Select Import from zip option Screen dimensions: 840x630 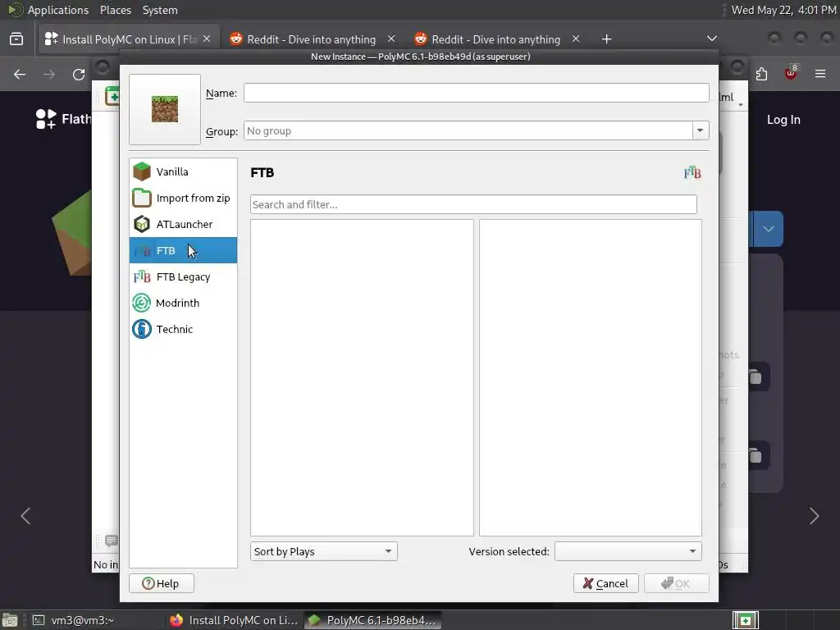coord(183,198)
